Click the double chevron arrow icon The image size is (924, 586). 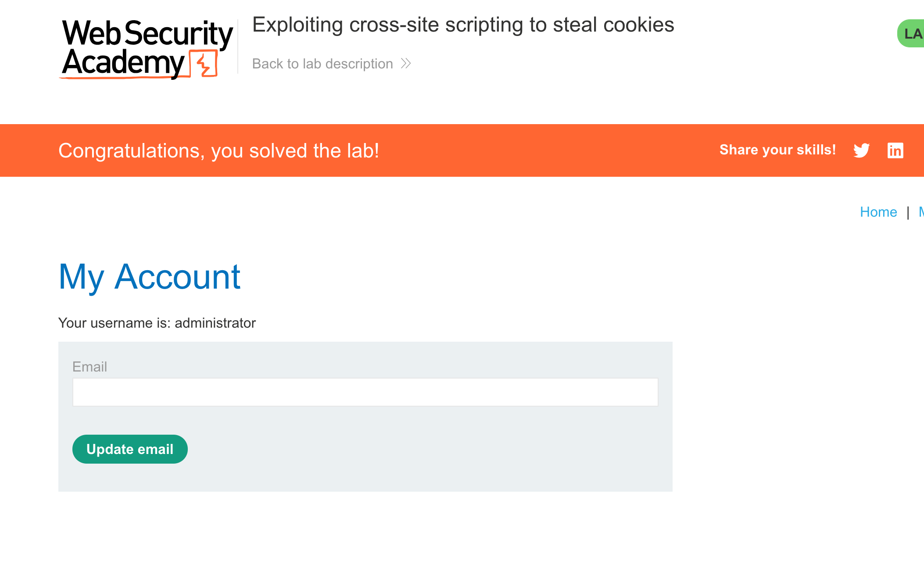click(406, 64)
